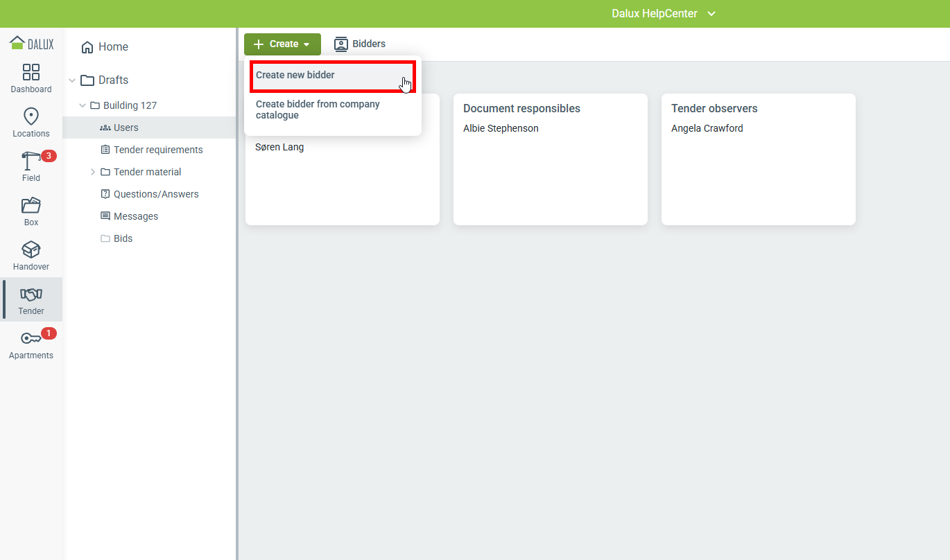Collapse the Drafts tree node
950x560 pixels.
coord(72,80)
